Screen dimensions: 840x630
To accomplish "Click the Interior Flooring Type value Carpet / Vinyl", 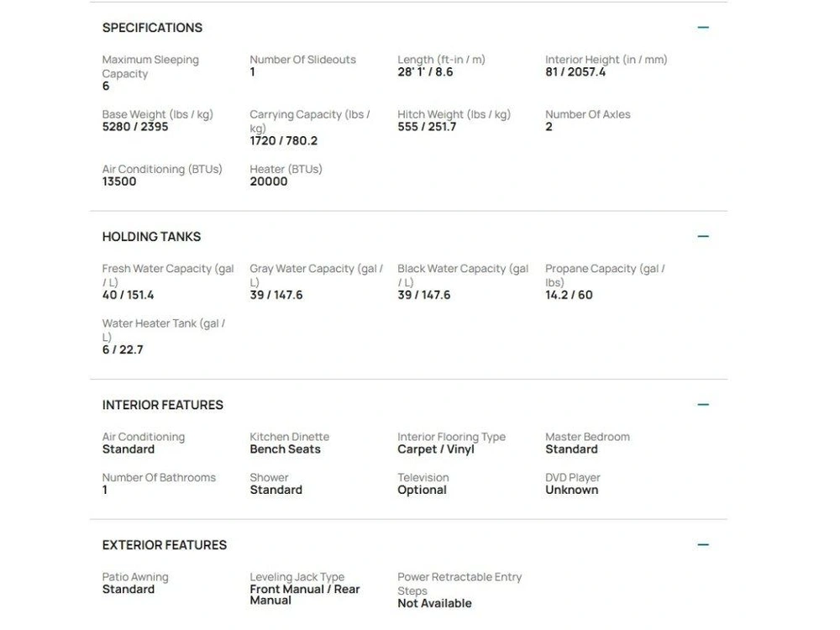I will 436,449.
